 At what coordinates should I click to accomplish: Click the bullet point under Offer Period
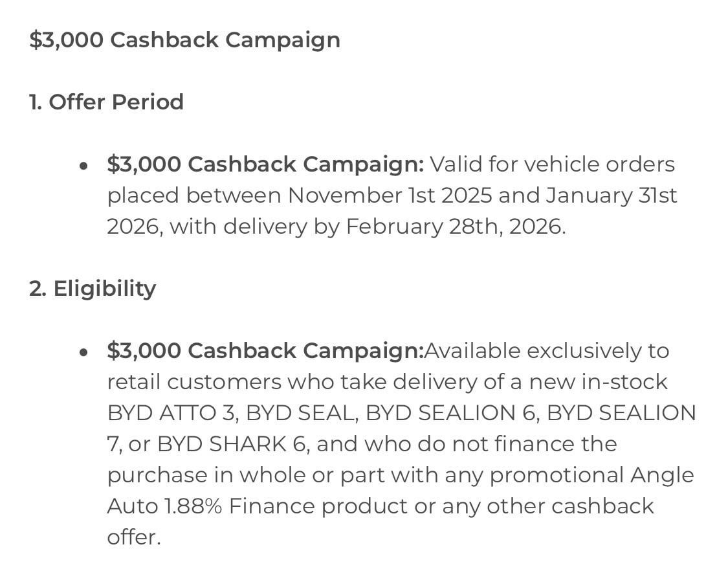click(x=83, y=166)
